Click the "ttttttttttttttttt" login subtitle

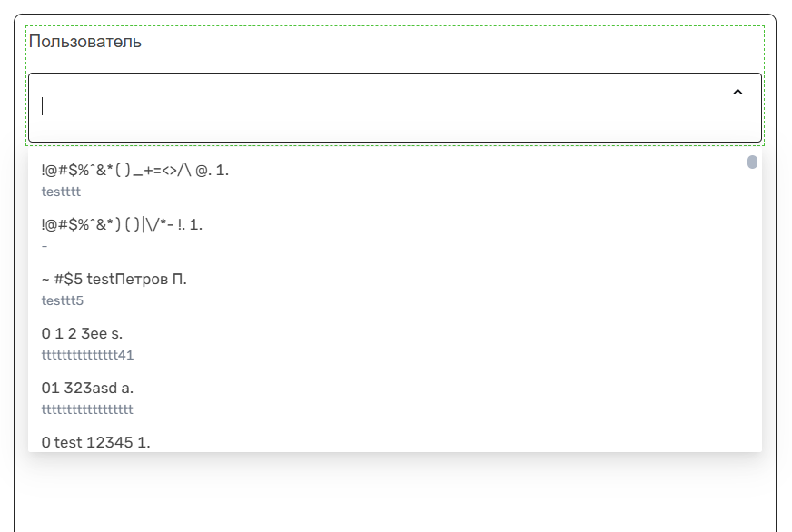tap(87, 409)
